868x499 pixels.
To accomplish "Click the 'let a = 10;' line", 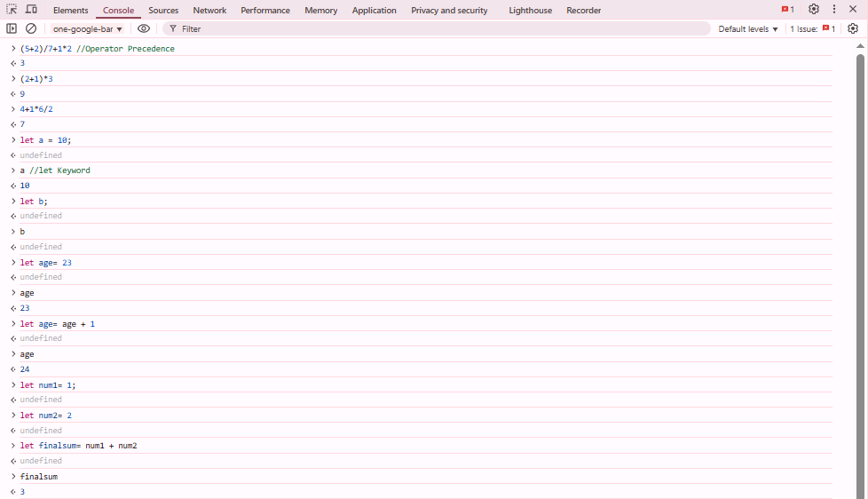I will click(45, 140).
